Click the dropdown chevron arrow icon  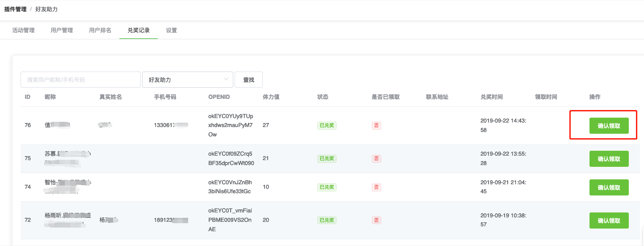(x=226, y=80)
